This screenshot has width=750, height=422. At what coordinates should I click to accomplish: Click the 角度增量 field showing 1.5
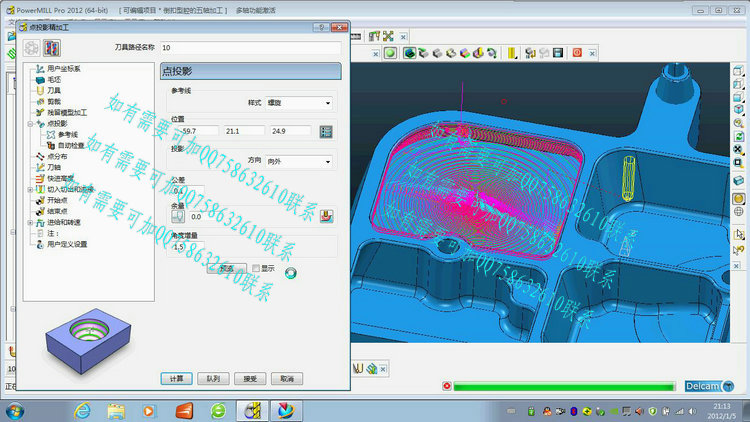point(188,247)
